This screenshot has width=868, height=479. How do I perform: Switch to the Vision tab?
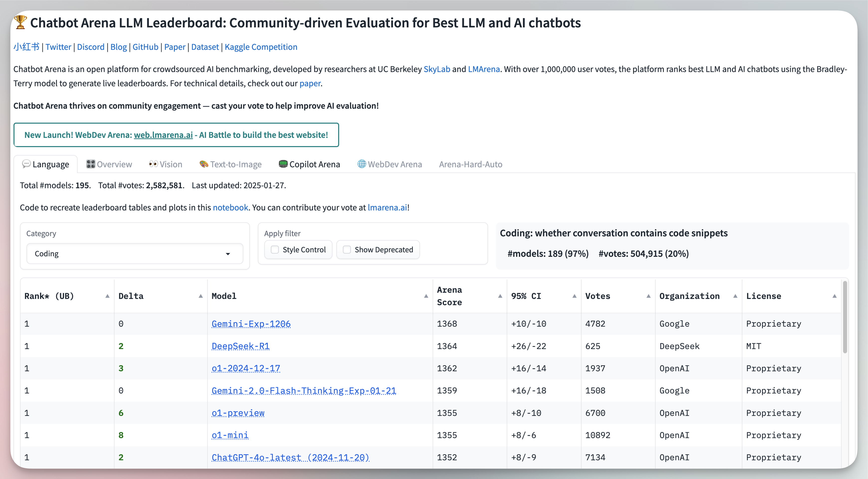(x=165, y=164)
